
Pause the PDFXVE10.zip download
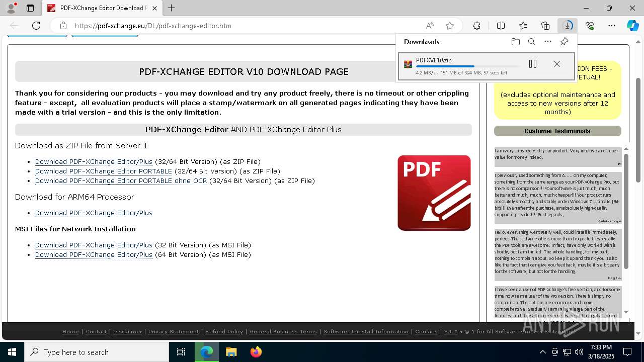click(x=533, y=64)
